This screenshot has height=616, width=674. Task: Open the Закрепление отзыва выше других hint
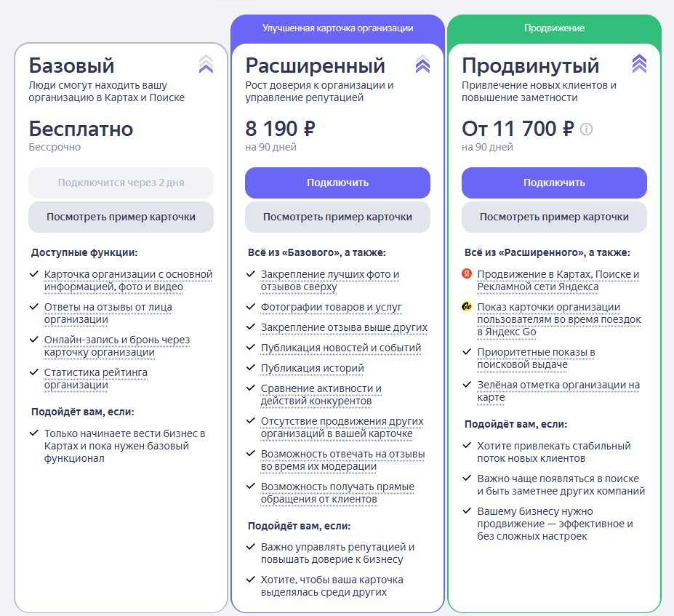tap(344, 327)
